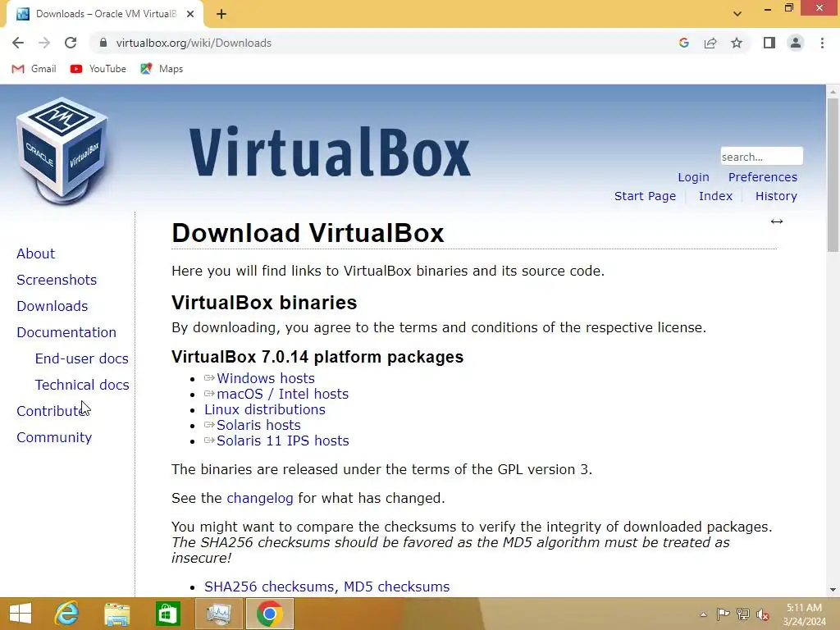840x630 pixels.
Task: Open MD5 checksums link
Action: [x=396, y=587]
